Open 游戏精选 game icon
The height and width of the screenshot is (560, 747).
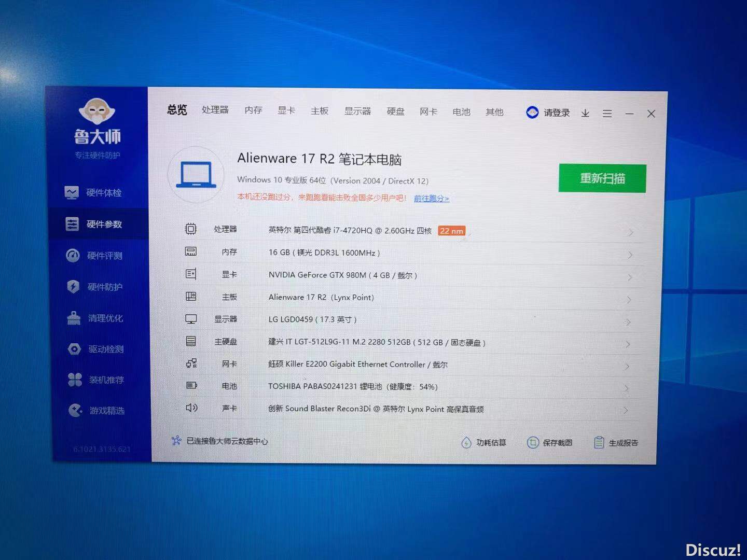pyautogui.click(x=75, y=410)
